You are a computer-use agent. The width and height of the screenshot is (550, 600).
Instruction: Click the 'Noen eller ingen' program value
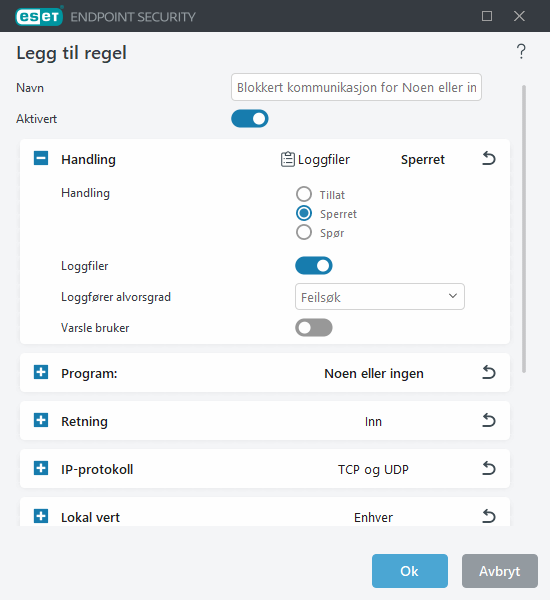point(374,373)
